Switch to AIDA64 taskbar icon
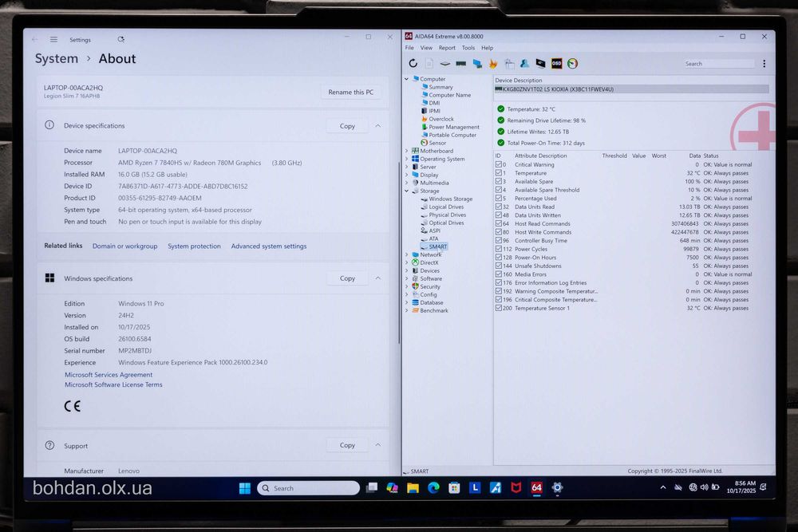Viewport: 798px width, 532px height. 536,488
